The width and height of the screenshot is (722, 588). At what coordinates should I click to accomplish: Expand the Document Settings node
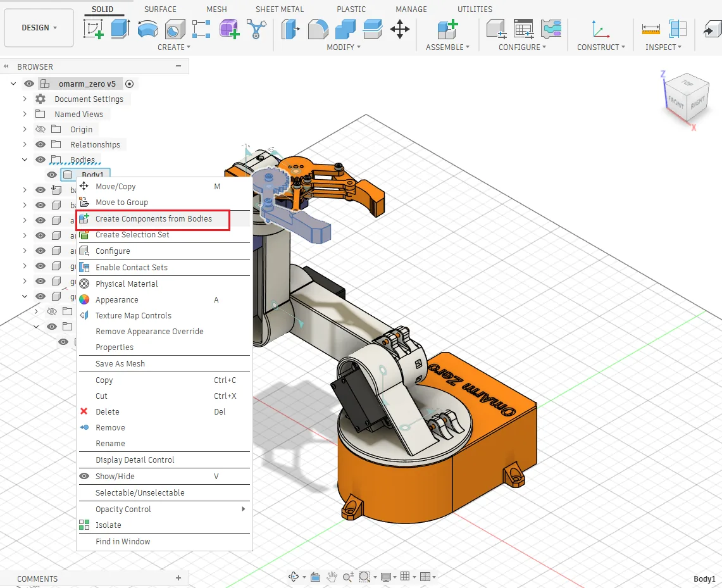tap(25, 99)
